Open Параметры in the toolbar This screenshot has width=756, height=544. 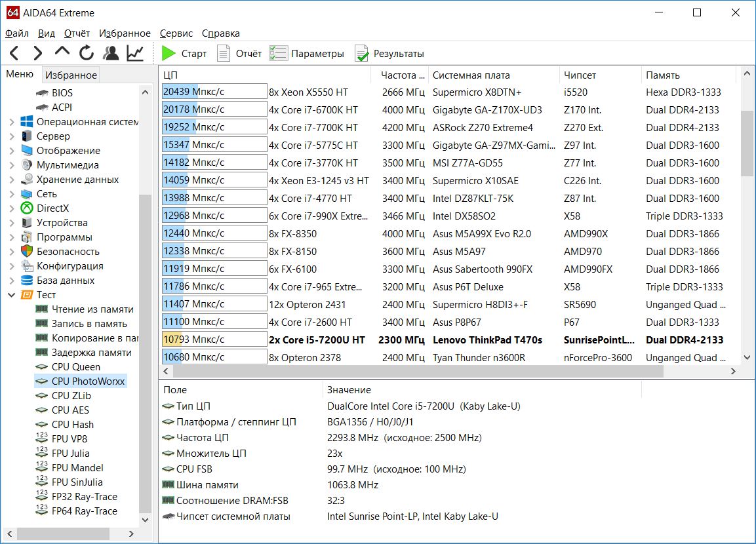click(307, 54)
